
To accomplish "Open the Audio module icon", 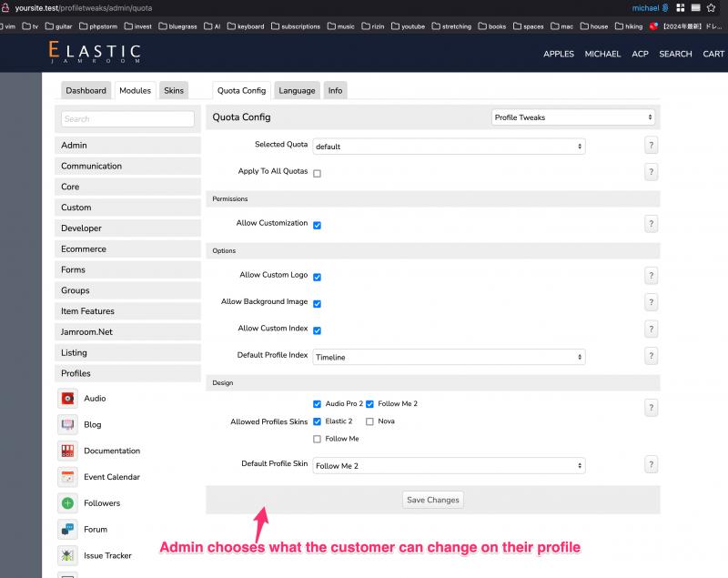I will tap(67, 398).
